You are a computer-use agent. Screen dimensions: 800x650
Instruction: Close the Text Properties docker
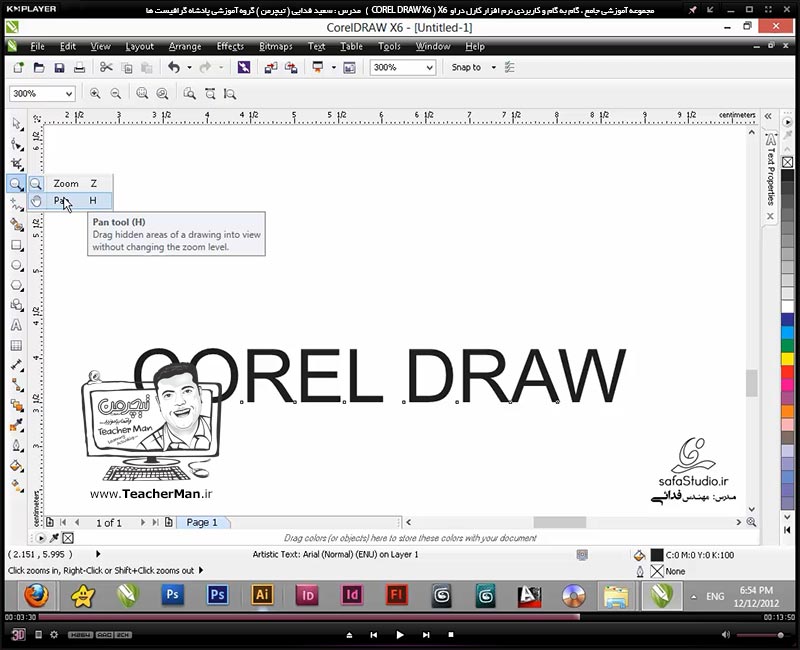(770, 216)
